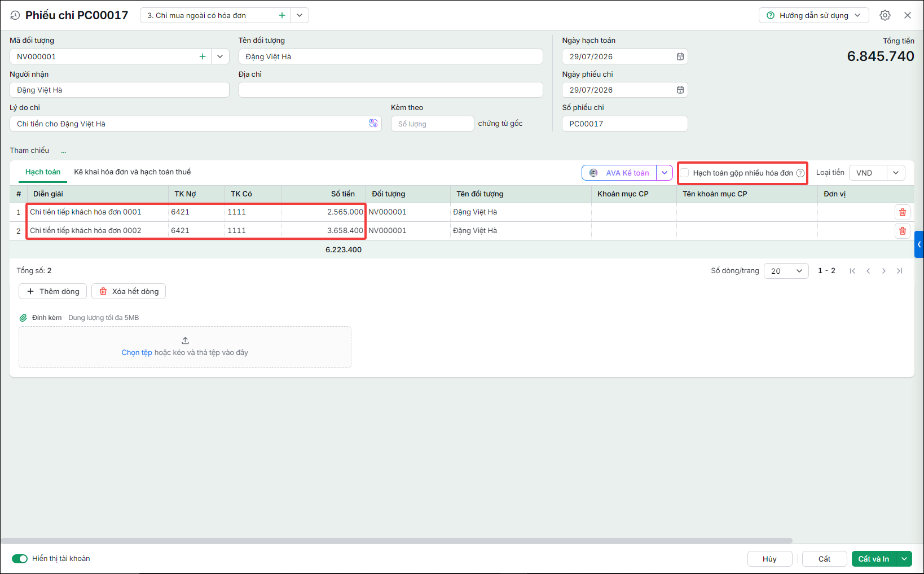This screenshot has height=574, width=924.
Task: Click amount cell 3.658.400
Action: pyautogui.click(x=323, y=230)
